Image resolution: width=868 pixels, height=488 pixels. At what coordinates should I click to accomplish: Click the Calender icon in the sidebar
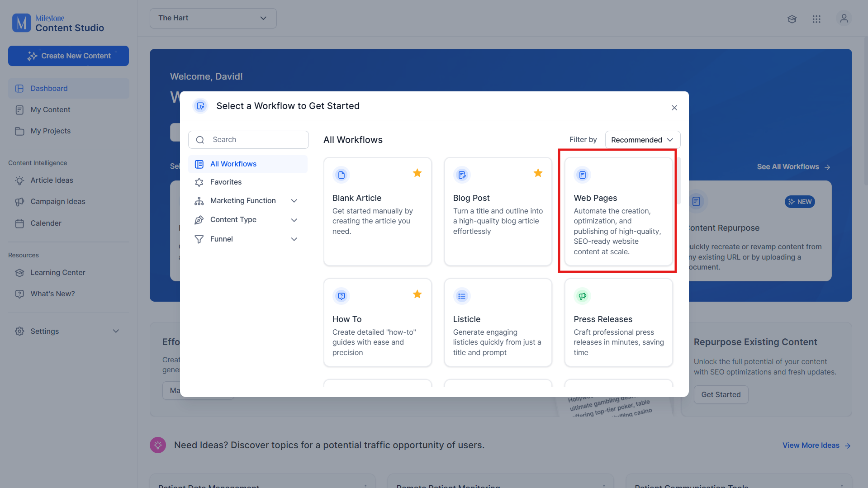tap(19, 223)
